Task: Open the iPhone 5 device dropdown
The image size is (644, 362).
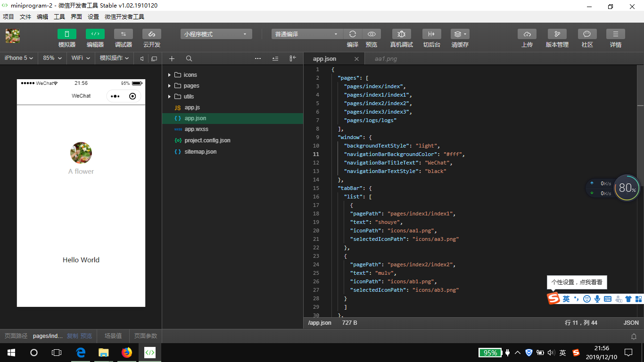Action: pyautogui.click(x=19, y=58)
